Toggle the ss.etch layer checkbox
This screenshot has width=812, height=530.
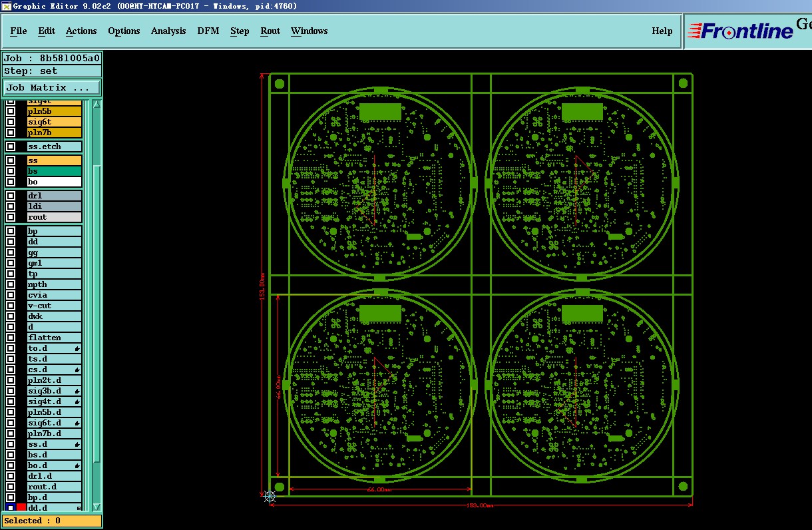point(11,146)
